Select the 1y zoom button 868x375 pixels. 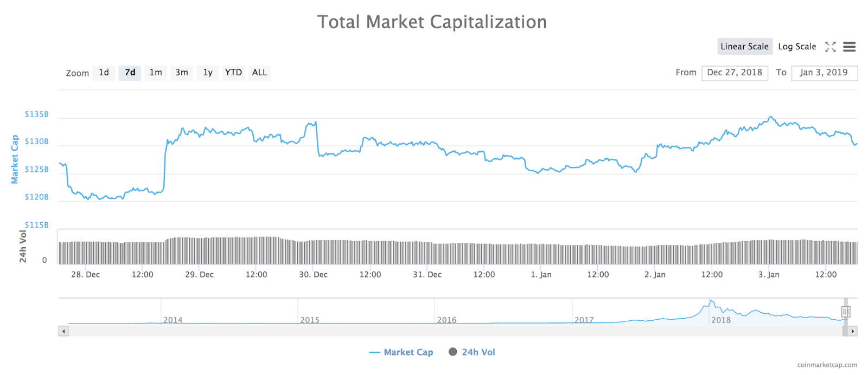click(207, 73)
